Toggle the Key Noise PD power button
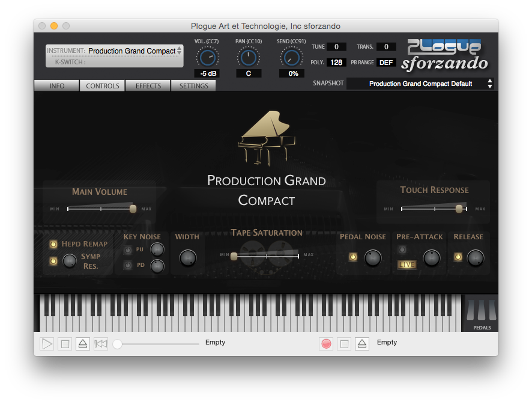This screenshot has width=532, height=404. (x=128, y=265)
